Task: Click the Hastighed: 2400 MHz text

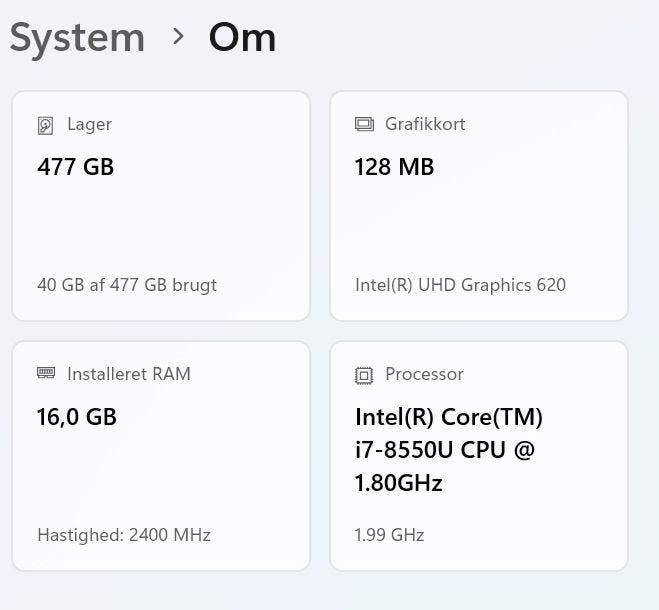Action: [124, 535]
